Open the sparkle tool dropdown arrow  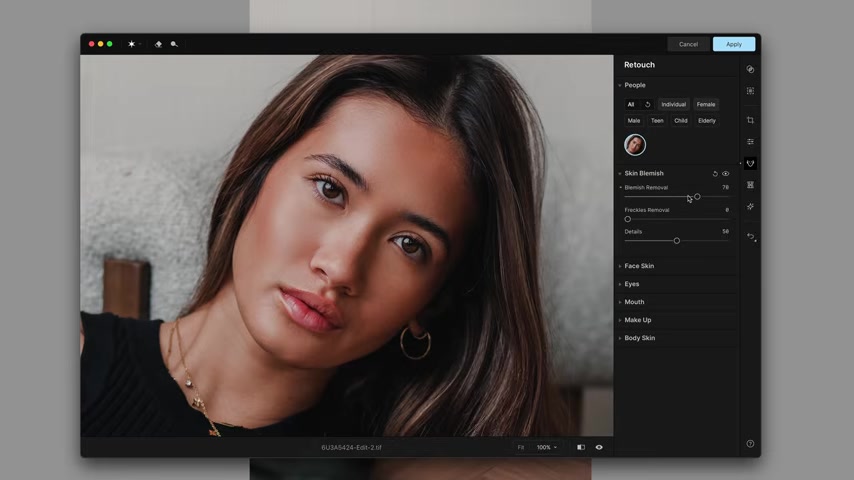[140, 44]
